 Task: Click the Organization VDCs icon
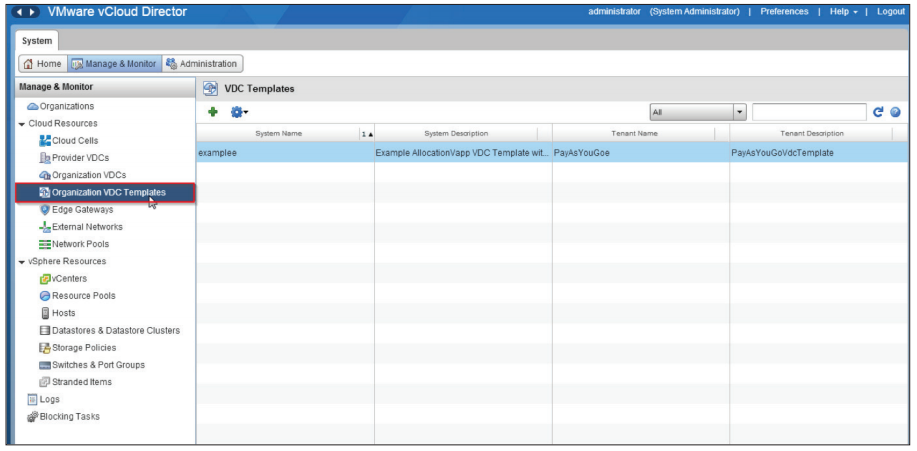(45, 175)
